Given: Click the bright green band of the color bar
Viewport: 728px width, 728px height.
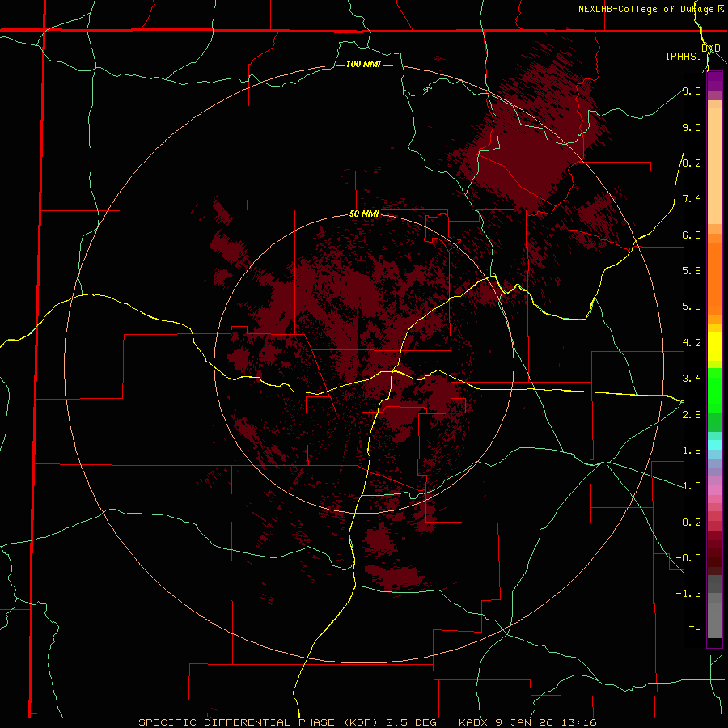Looking at the screenshot, I should [714, 391].
